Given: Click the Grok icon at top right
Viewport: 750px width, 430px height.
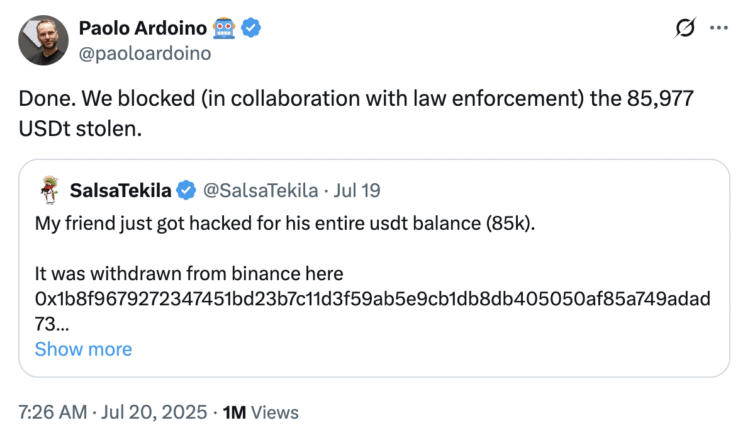Looking at the screenshot, I should tap(685, 29).
